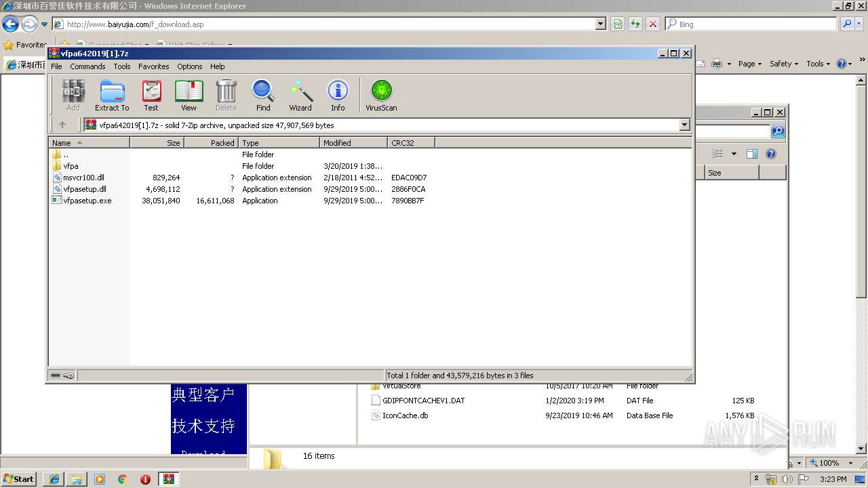Open the Find magnifier tool
This screenshot has height=488, width=868.
click(x=263, y=95)
